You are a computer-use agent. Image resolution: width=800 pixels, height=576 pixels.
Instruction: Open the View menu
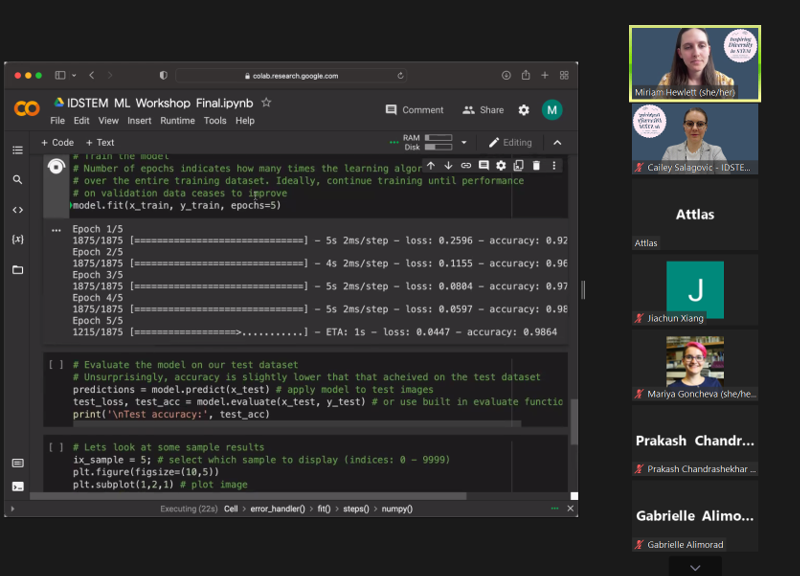pyautogui.click(x=108, y=121)
